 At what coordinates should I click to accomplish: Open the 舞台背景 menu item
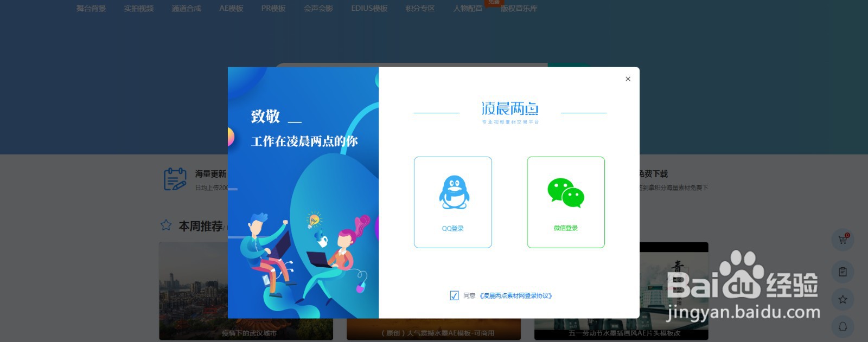pyautogui.click(x=91, y=9)
